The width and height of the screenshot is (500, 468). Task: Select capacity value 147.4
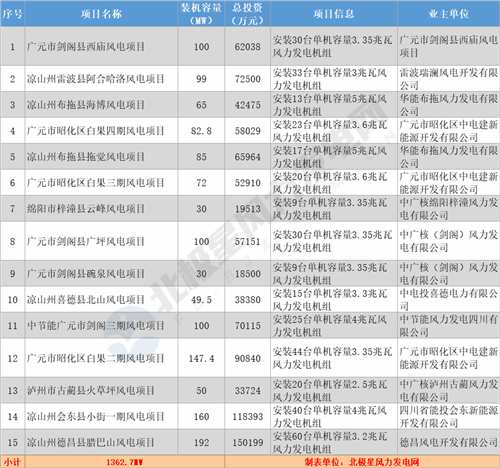click(201, 358)
